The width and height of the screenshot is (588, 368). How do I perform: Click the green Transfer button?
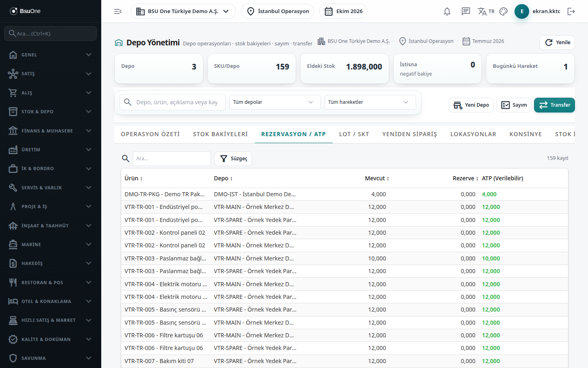pyautogui.click(x=555, y=105)
